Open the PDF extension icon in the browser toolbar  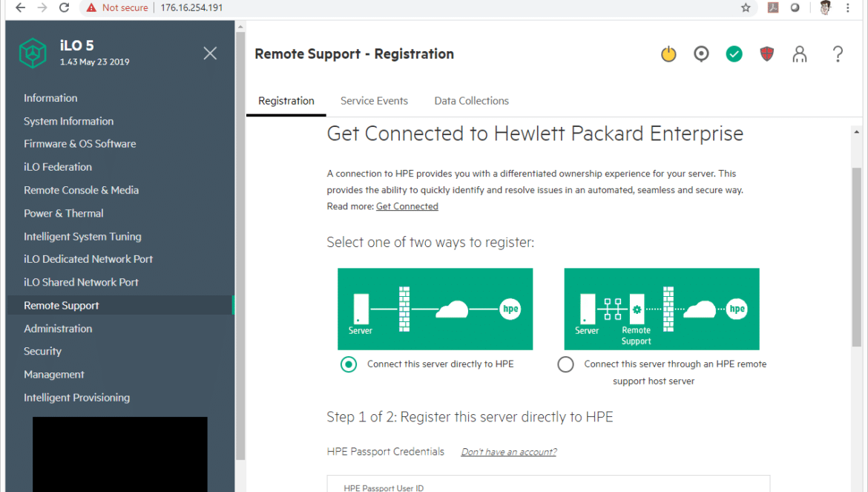point(773,7)
